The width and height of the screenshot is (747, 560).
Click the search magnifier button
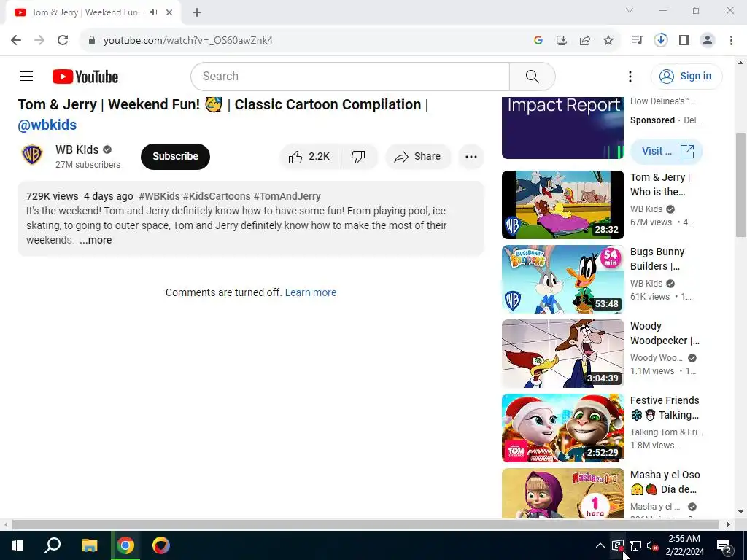pyautogui.click(x=532, y=76)
